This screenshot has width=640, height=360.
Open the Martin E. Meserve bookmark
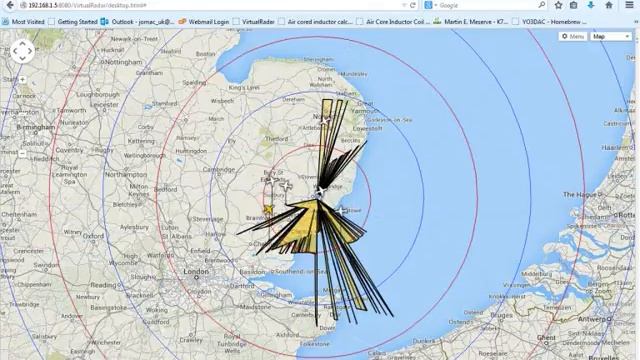pyautogui.click(x=471, y=22)
